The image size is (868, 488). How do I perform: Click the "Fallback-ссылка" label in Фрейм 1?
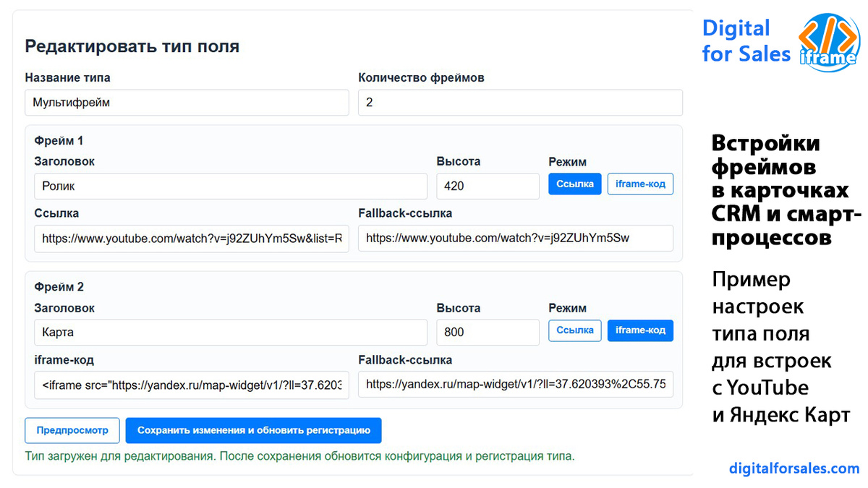point(406,213)
